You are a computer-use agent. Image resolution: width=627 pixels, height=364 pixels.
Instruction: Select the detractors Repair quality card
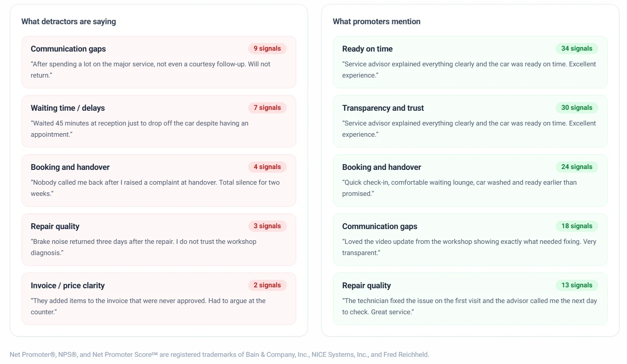coord(159,239)
